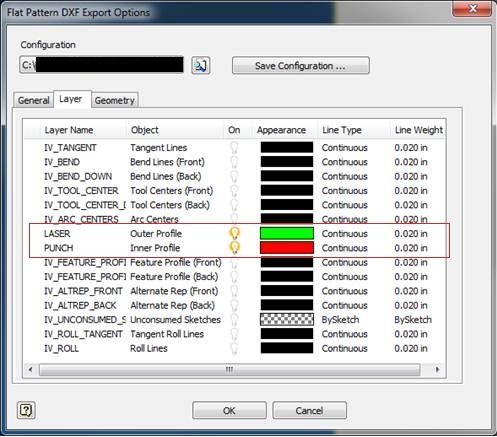Click the Save Configuration button
This screenshot has width=497, height=437.
301,66
